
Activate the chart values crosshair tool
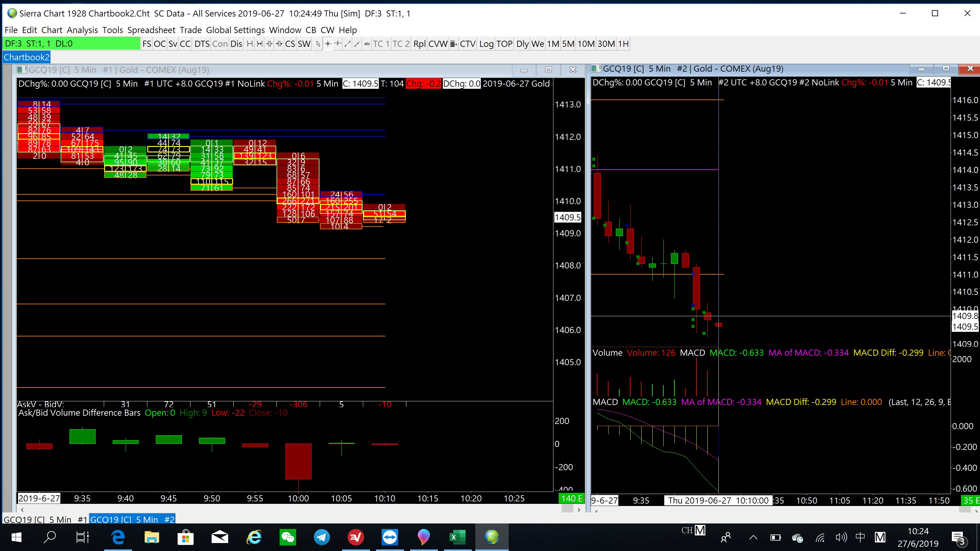pos(328,44)
